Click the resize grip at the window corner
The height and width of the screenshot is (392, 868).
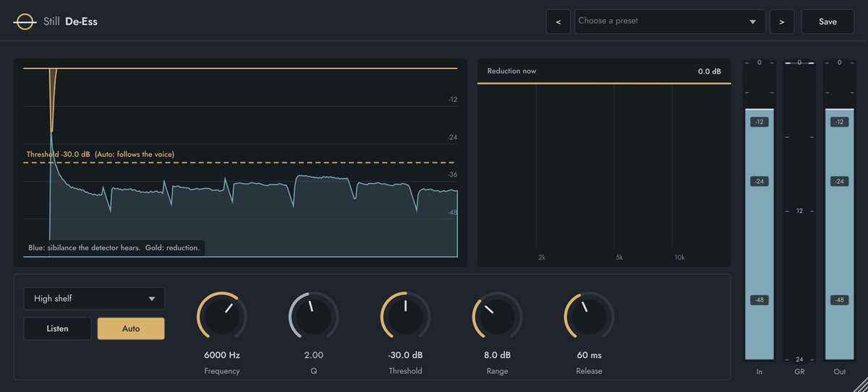coord(861,385)
